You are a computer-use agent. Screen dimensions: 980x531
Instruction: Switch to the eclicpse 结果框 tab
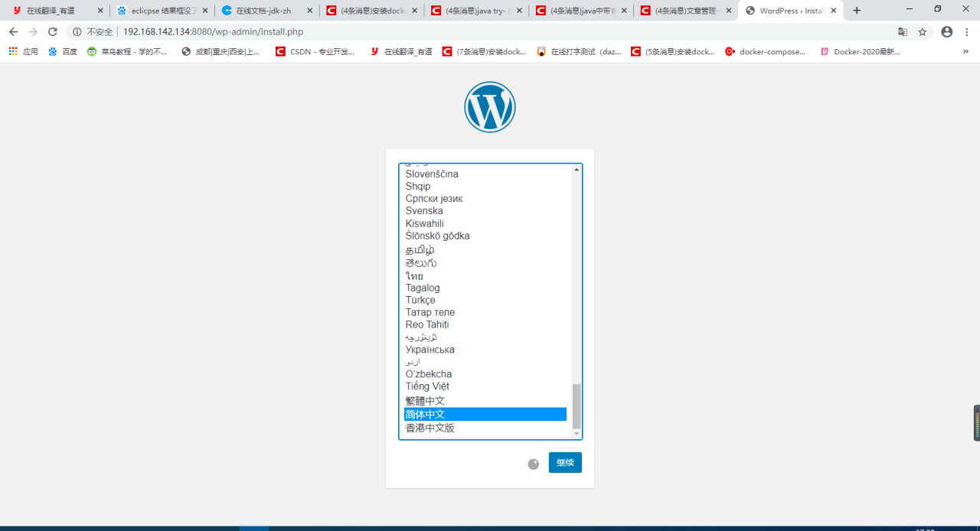coord(162,11)
